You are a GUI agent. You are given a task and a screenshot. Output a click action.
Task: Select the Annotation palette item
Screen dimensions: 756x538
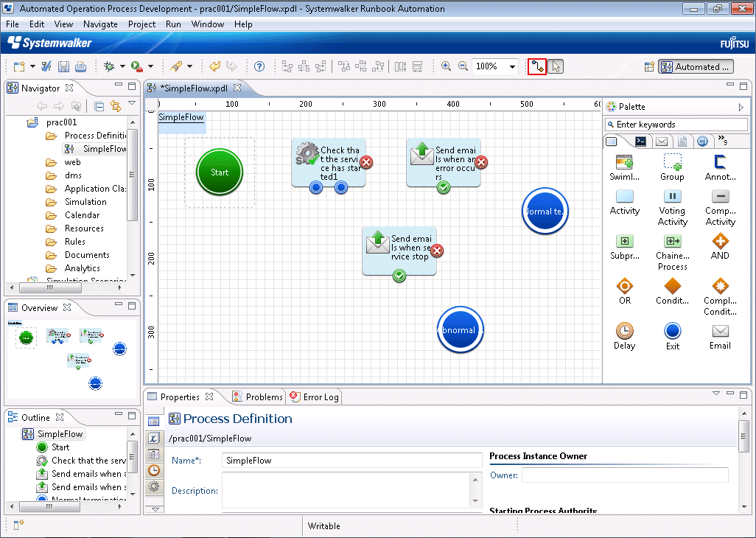720,168
